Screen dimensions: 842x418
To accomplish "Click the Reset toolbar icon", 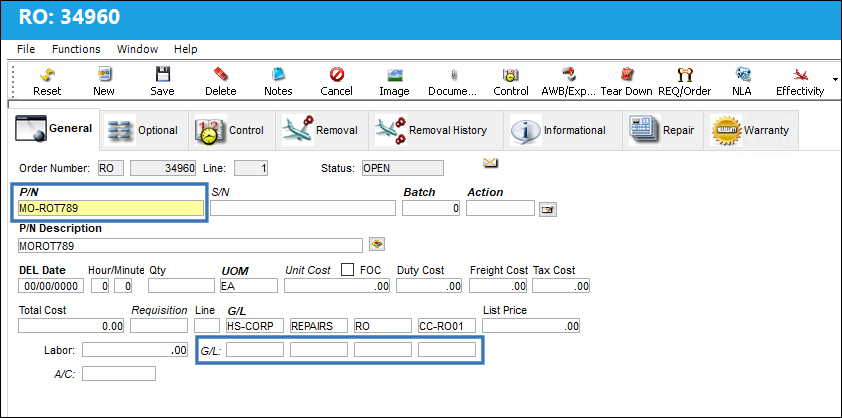I will [x=47, y=74].
